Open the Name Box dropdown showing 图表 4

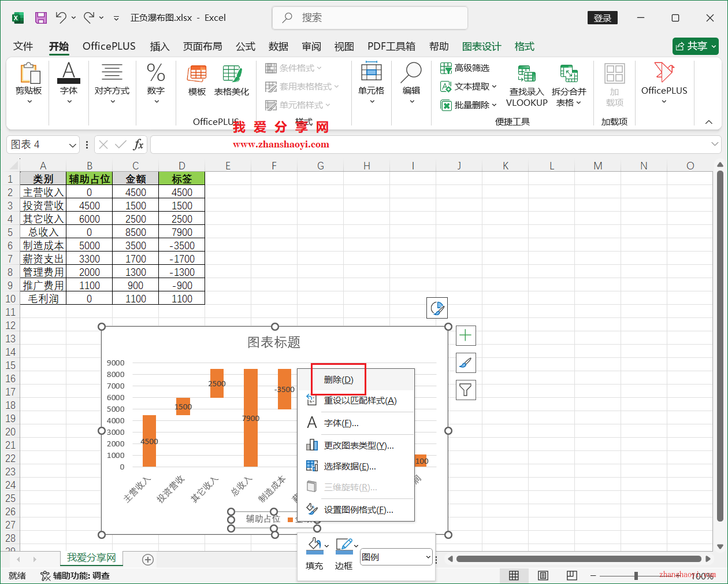click(x=72, y=145)
